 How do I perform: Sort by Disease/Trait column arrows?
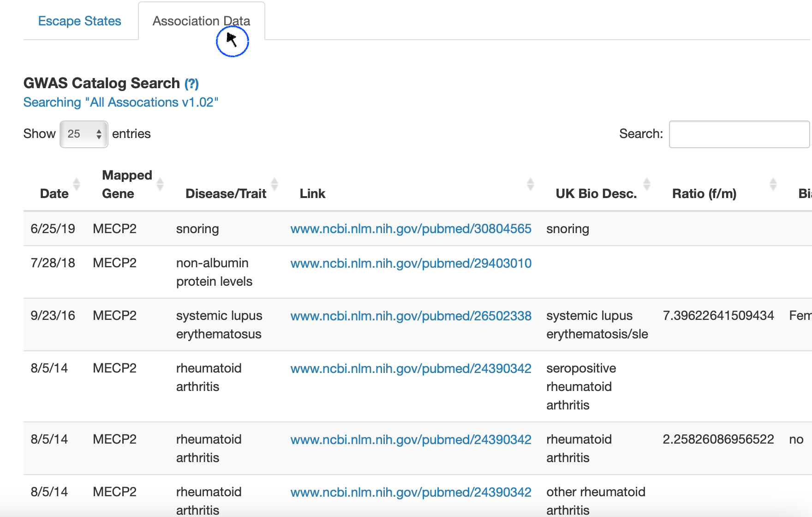[275, 184]
